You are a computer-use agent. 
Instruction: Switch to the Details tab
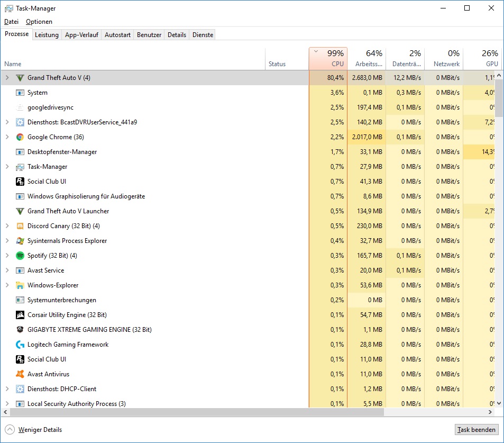pyautogui.click(x=177, y=35)
